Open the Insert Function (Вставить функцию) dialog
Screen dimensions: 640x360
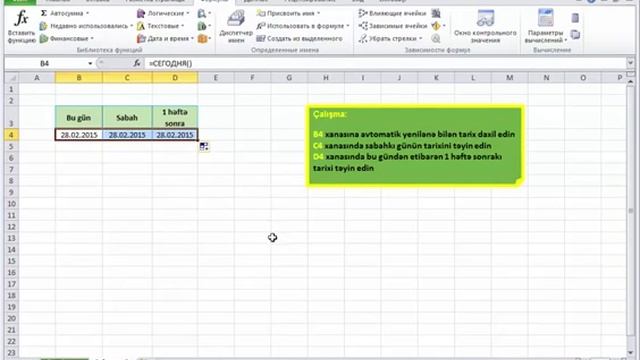[21, 27]
